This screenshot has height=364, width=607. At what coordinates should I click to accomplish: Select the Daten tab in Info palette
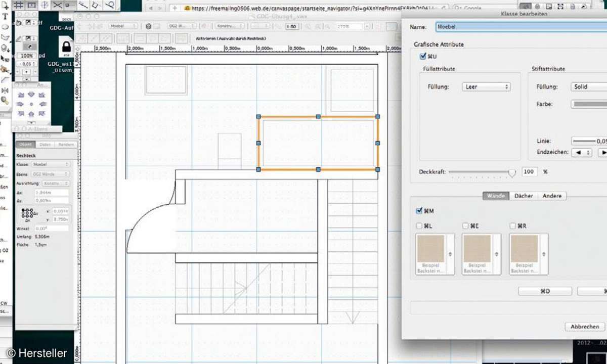tap(45, 145)
